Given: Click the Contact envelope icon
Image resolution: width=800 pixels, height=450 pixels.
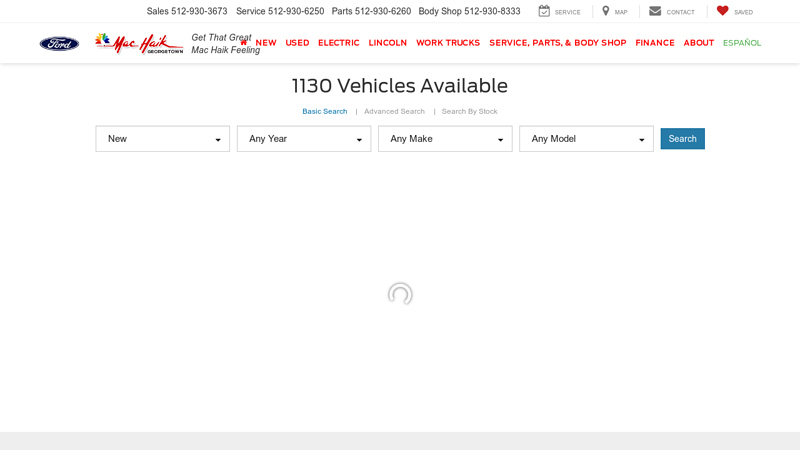Looking at the screenshot, I should point(655,11).
